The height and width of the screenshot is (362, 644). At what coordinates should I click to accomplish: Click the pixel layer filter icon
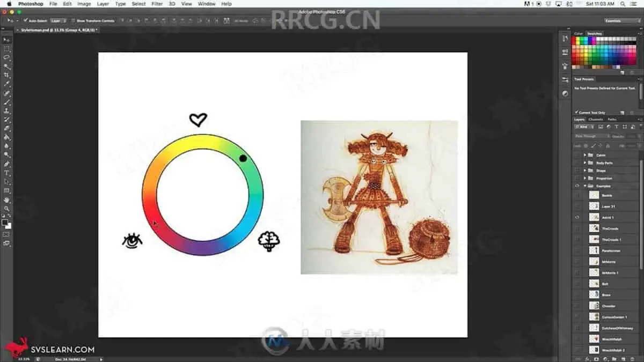(602, 127)
